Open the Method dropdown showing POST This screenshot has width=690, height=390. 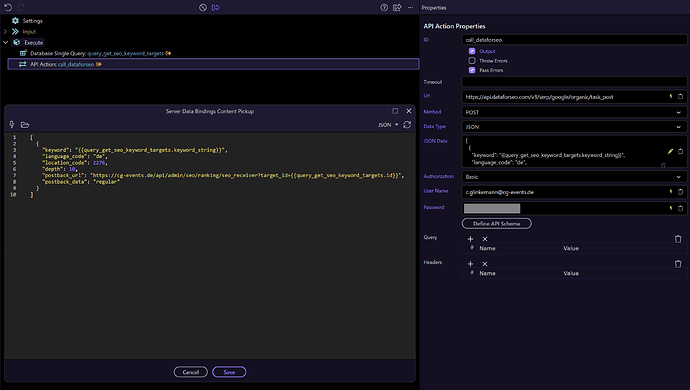coord(574,112)
